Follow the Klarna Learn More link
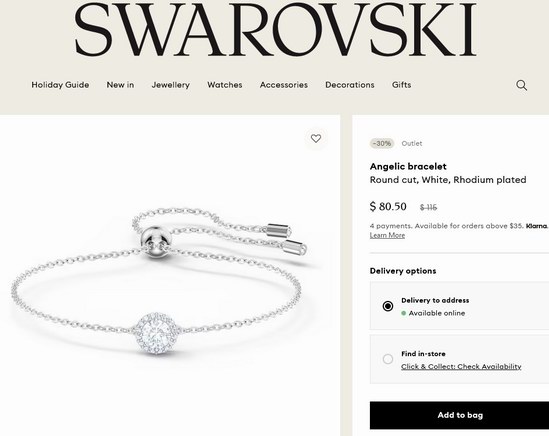Image resolution: width=549 pixels, height=436 pixels. click(387, 235)
